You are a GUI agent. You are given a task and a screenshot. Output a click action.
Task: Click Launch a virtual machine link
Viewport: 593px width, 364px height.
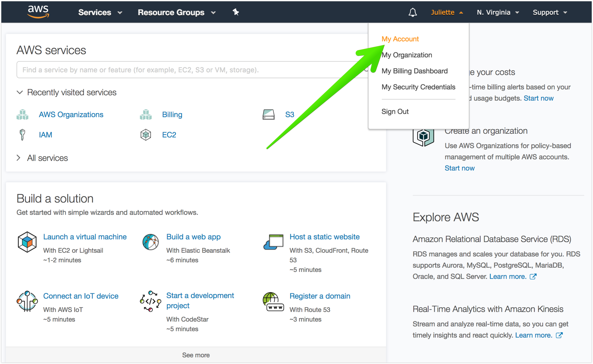[85, 237]
